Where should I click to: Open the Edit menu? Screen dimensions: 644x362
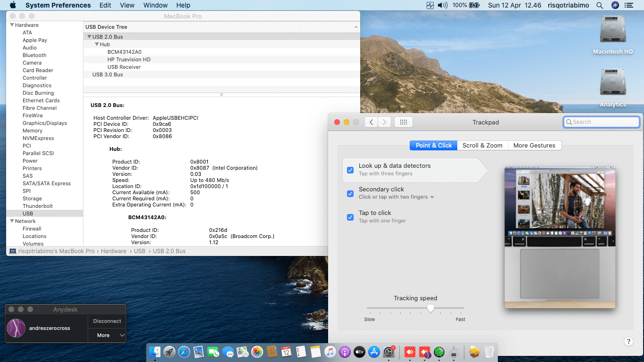(x=106, y=5)
